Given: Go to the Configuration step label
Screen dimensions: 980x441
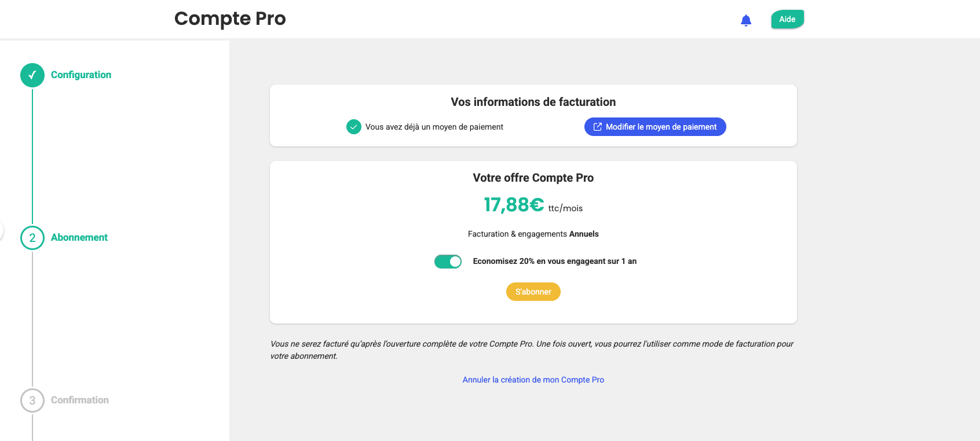Looking at the screenshot, I should tap(81, 75).
